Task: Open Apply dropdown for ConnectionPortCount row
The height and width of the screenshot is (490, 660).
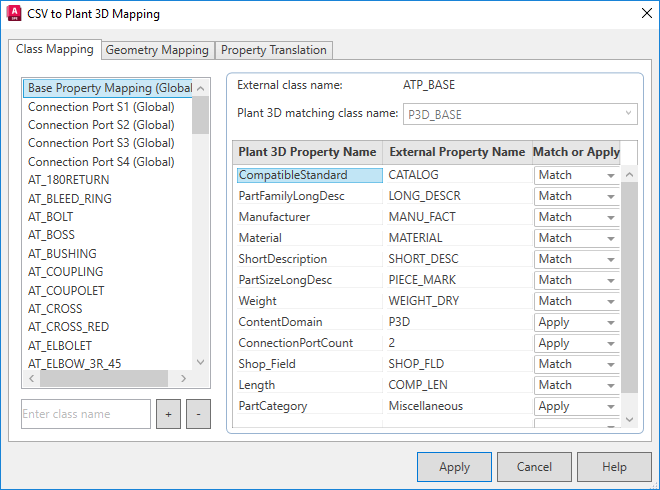Action: click(577, 344)
